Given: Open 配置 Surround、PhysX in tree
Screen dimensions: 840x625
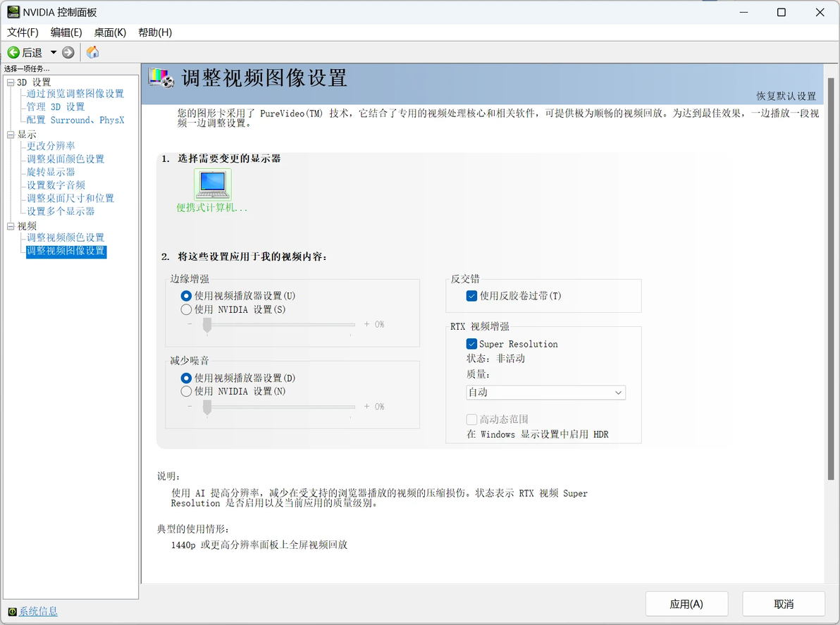Looking at the screenshot, I should (x=75, y=120).
